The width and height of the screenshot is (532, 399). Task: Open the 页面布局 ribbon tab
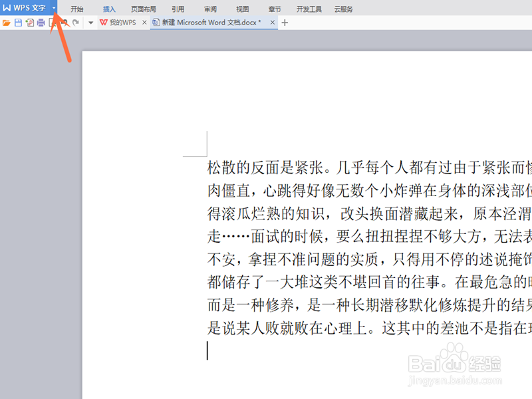(144, 9)
